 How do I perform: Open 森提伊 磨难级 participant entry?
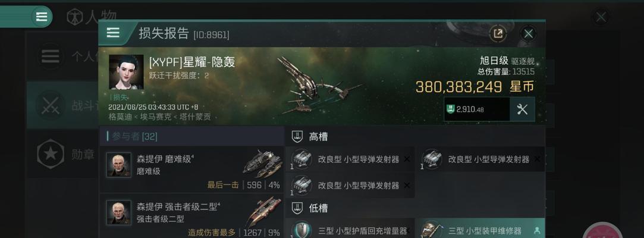pos(191,170)
